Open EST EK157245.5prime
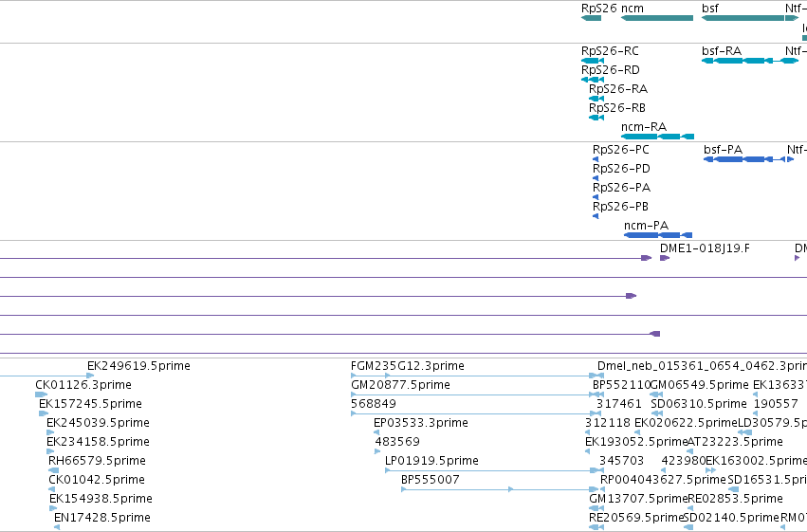Image resolution: width=807 pixels, height=532 pixels. tap(91, 404)
